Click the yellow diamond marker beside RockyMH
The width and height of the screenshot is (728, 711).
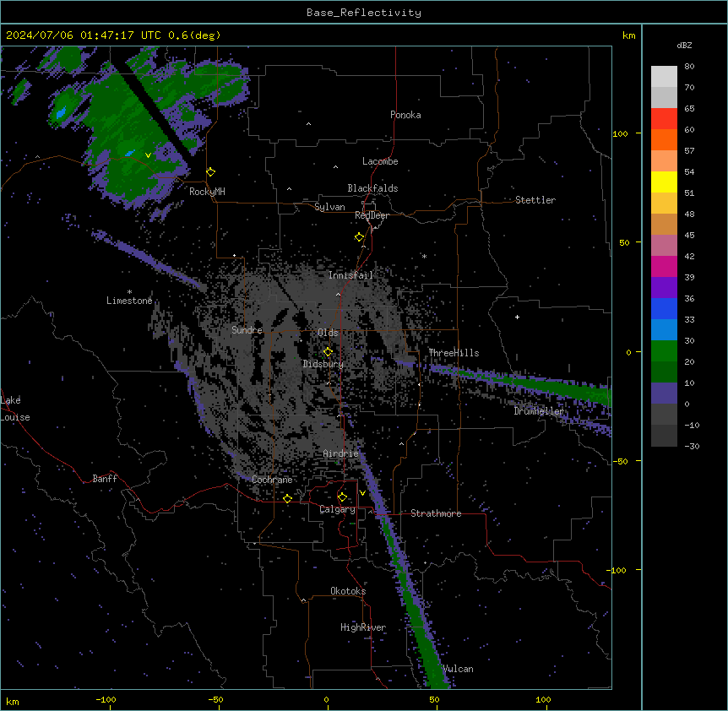(210, 171)
